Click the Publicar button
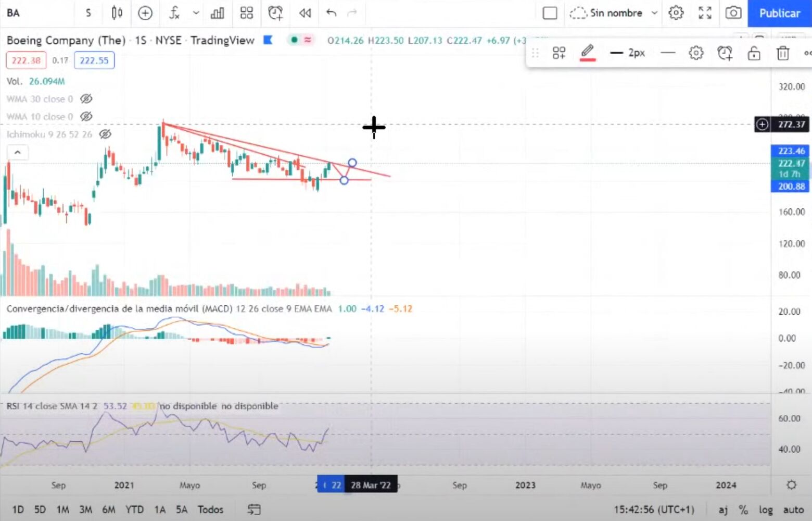The height and width of the screenshot is (521, 812). 779,14
